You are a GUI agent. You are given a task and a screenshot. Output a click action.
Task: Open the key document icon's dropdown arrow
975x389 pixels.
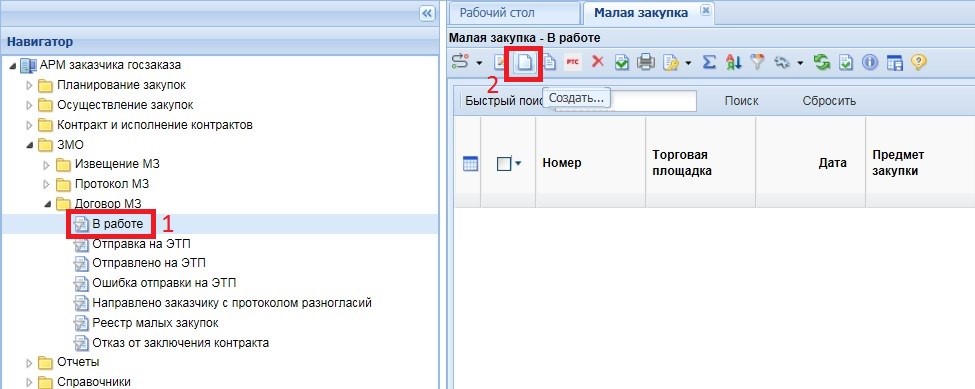coord(688,63)
